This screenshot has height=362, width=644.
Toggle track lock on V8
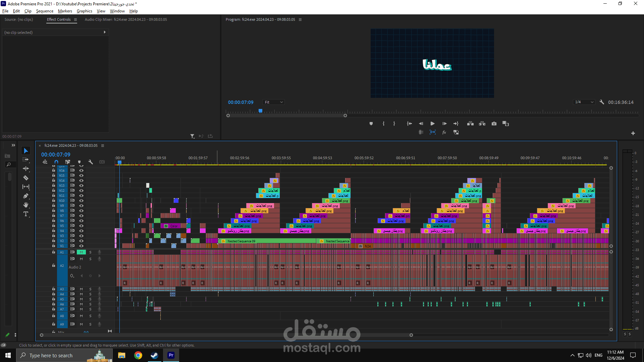pyautogui.click(x=54, y=211)
